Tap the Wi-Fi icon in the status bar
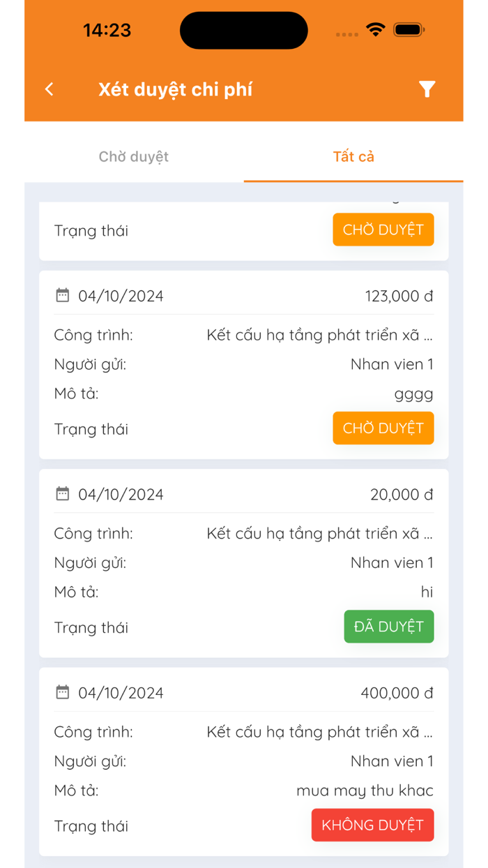488x868 pixels. (x=375, y=30)
